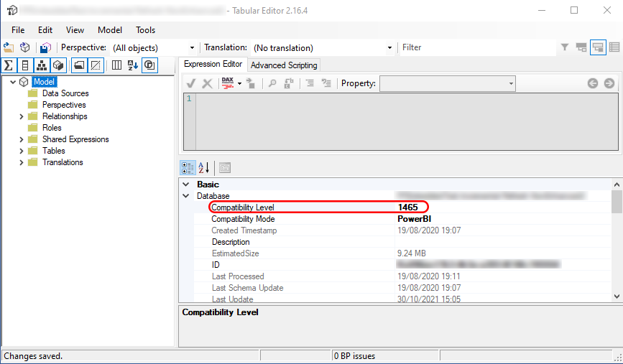Select the Data Sources folder
Image resolution: width=623 pixels, height=364 pixels.
(x=65, y=93)
